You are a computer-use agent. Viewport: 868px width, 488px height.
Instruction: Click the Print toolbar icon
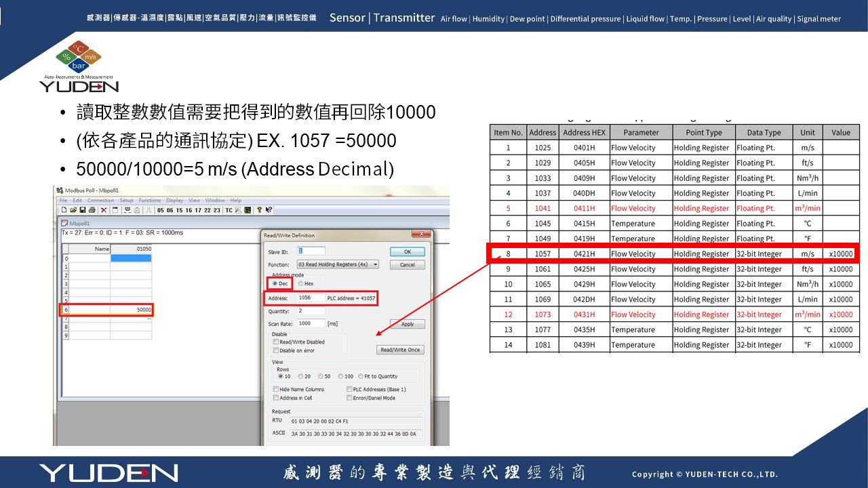click(92, 210)
